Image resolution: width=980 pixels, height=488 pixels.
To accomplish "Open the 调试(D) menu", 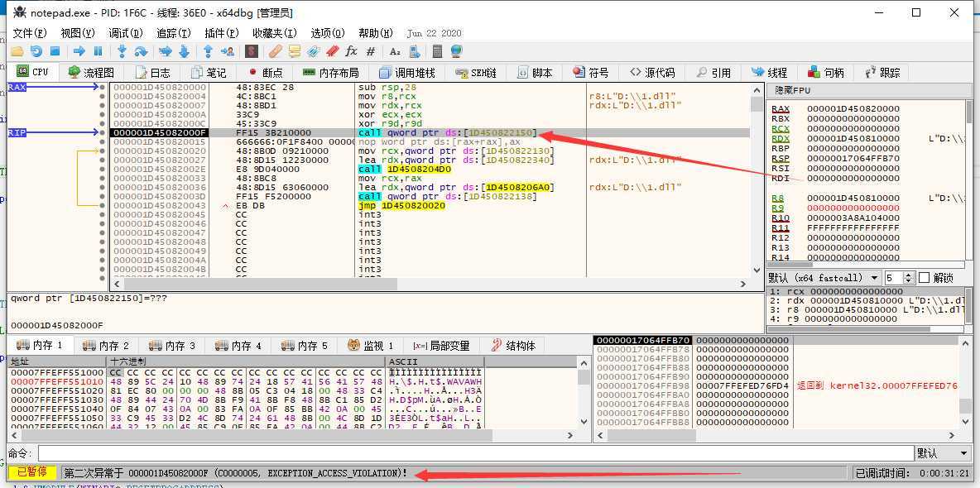I will pyautogui.click(x=126, y=33).
